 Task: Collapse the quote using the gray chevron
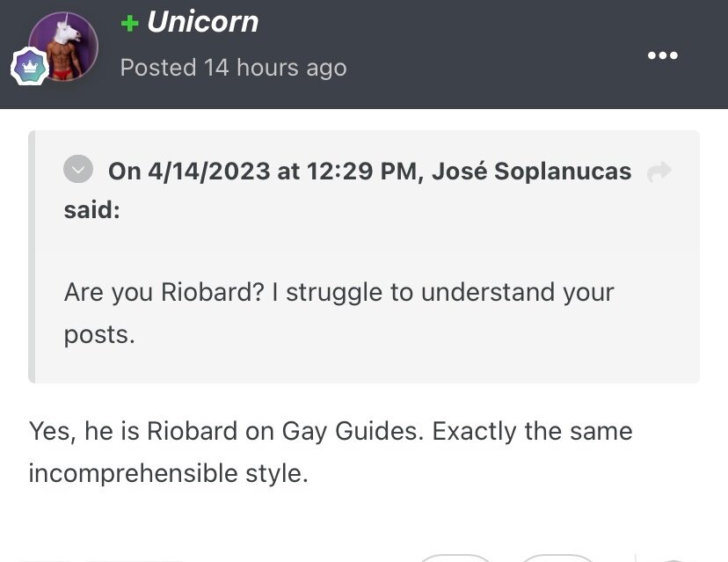coord(78,169)
